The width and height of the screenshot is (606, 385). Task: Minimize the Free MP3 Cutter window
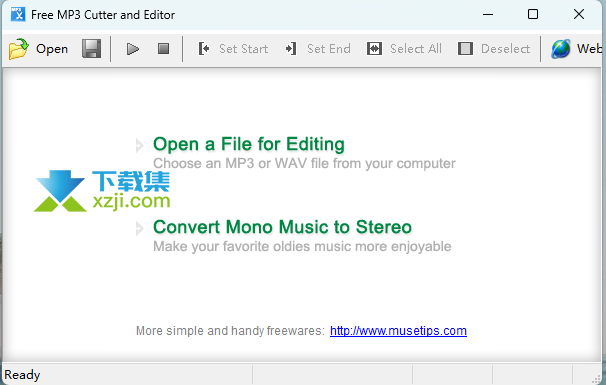(488, 15)
